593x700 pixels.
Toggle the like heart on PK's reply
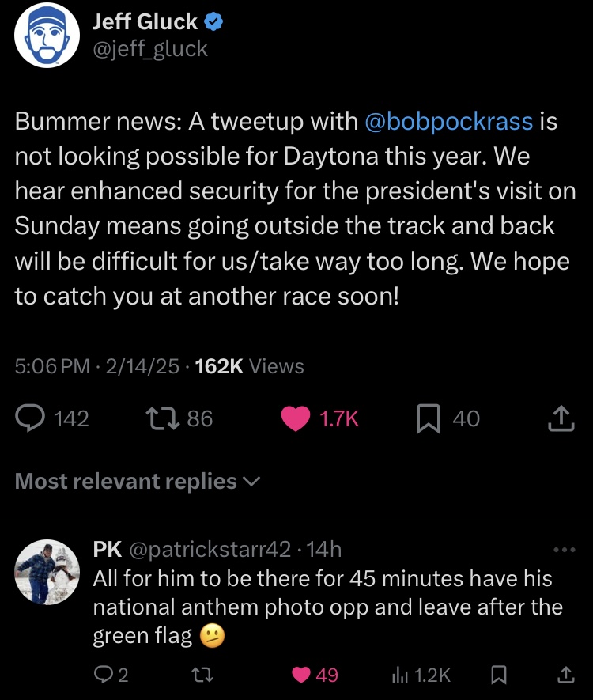pyautogui.click(x=300, y=675)
